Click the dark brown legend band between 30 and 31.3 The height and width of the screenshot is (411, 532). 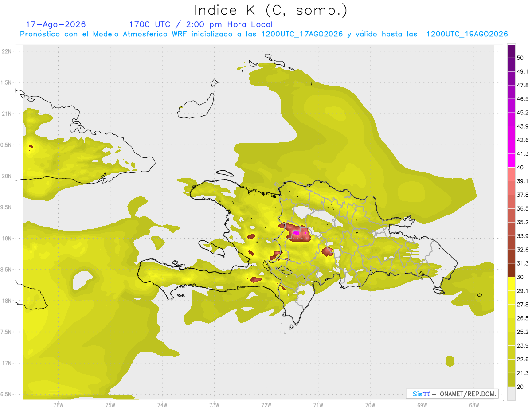511,270
